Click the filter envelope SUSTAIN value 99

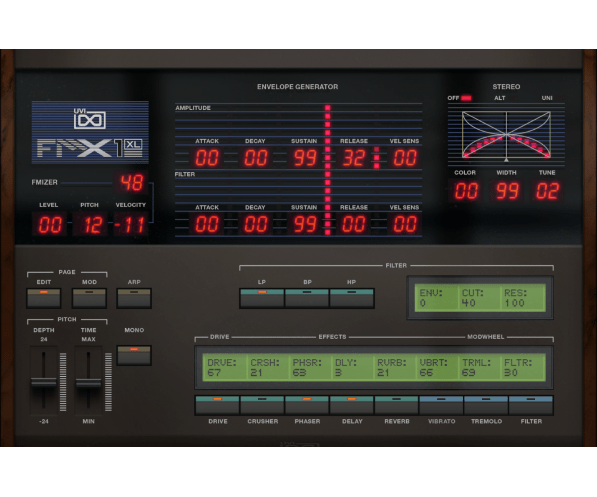point(305,224)
